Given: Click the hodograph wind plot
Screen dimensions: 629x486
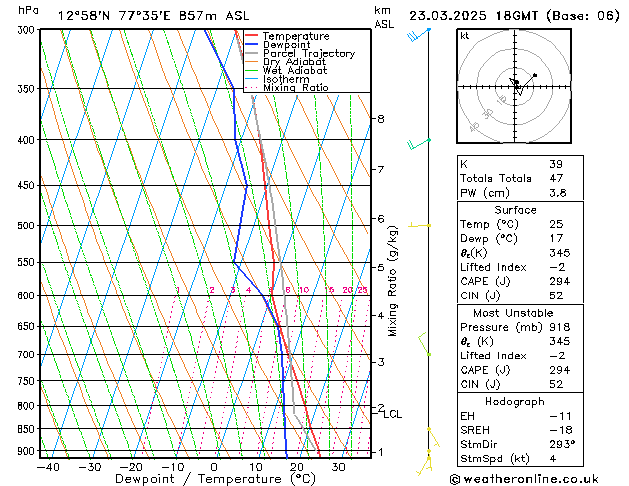Looking at the screenshot, I should tap(514, 86).
